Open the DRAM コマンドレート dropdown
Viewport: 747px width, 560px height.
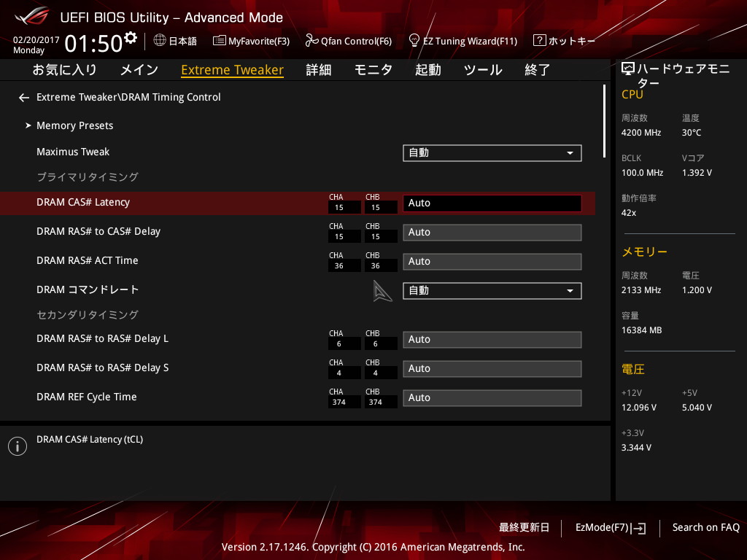pyautogui.click(x=492, y=290)
